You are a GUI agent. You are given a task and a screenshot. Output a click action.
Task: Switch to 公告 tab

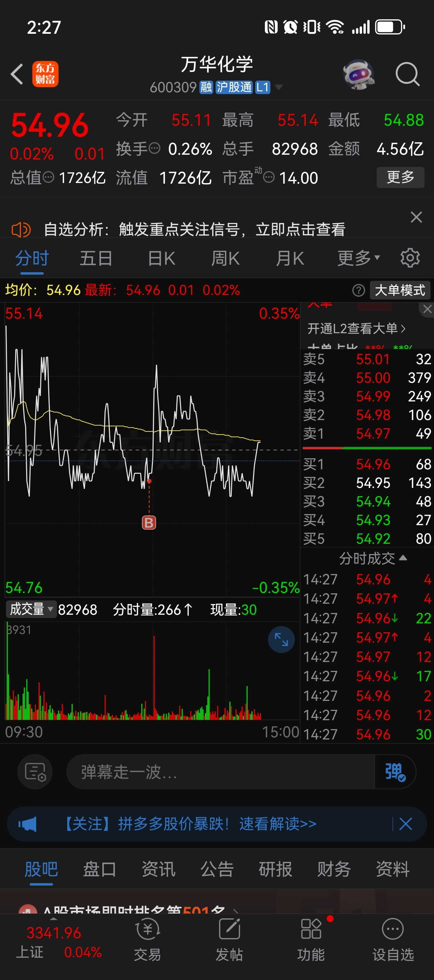tap(217, 870)
